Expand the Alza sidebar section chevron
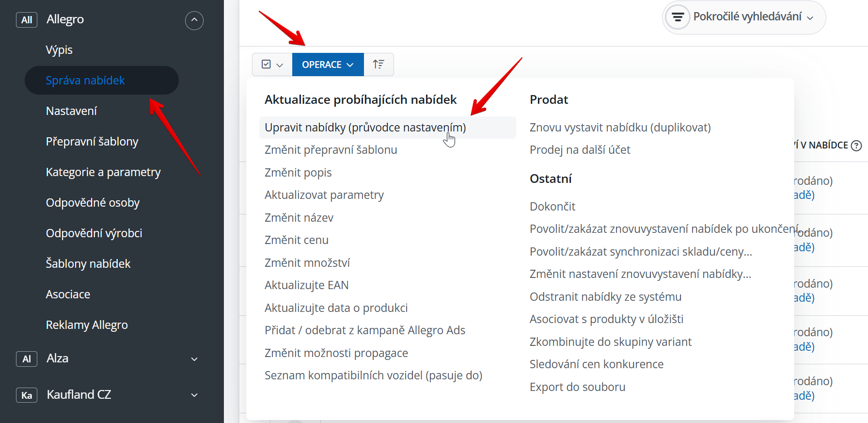This screenshot has height=423, width=868. 194,359
